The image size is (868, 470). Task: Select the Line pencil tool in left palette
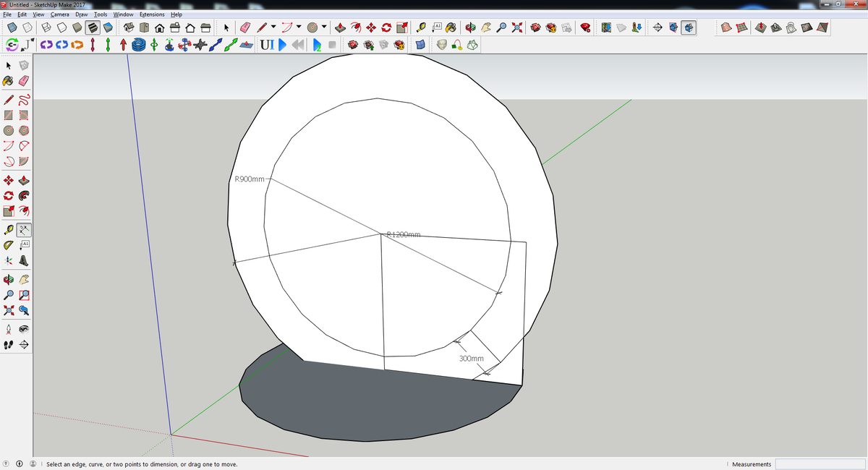(x=9, y=99)
